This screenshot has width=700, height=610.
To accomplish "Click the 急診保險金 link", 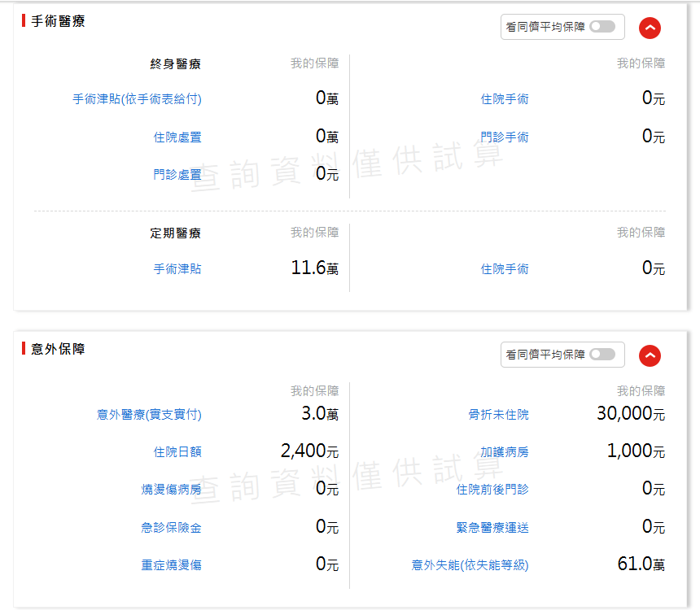I will click(x=171, y=528).
